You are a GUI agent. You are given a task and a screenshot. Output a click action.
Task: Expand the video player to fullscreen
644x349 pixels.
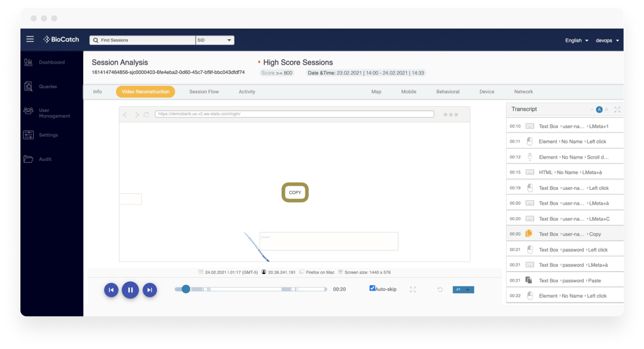413,289
